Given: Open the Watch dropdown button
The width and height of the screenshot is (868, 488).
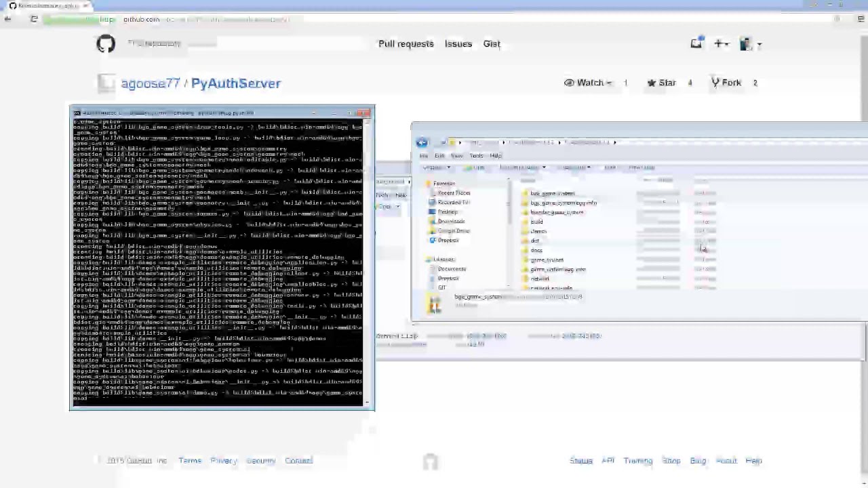Looking at the screenshot, I should point(589,83).
